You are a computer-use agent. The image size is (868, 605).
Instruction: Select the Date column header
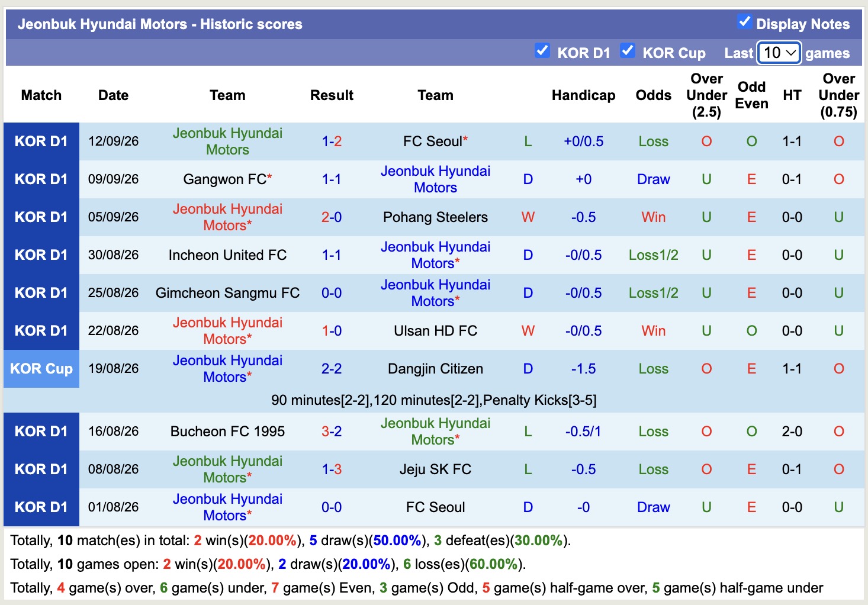tap(113, 95)
